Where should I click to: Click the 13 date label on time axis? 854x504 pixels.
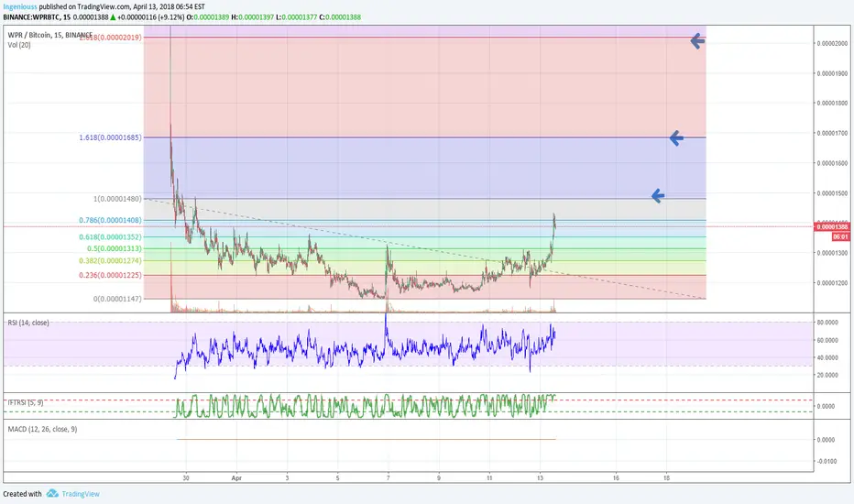pos(540,477)
